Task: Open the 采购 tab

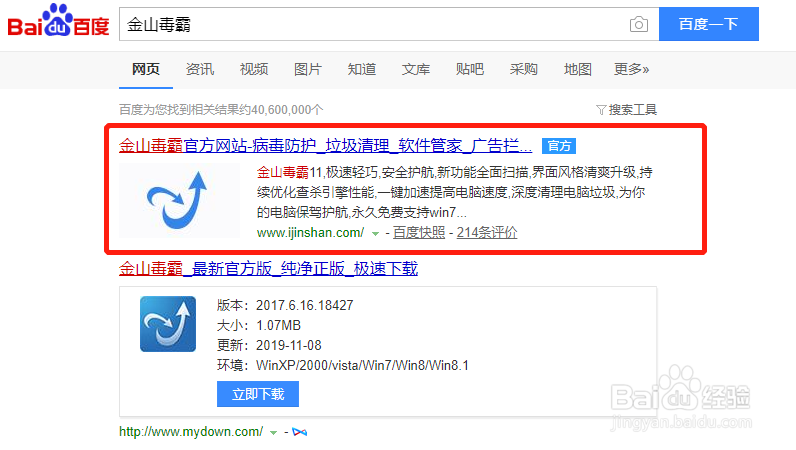Action: (x=523, y=69)
